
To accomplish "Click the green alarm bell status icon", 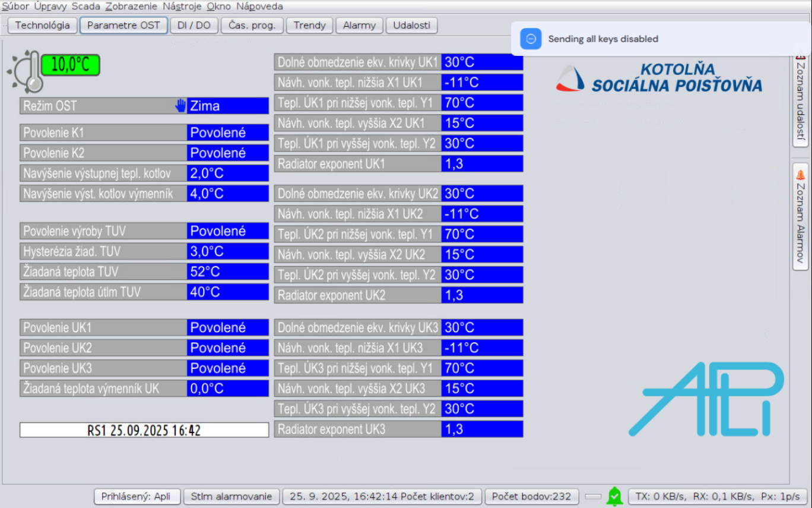I will (614, 496).
